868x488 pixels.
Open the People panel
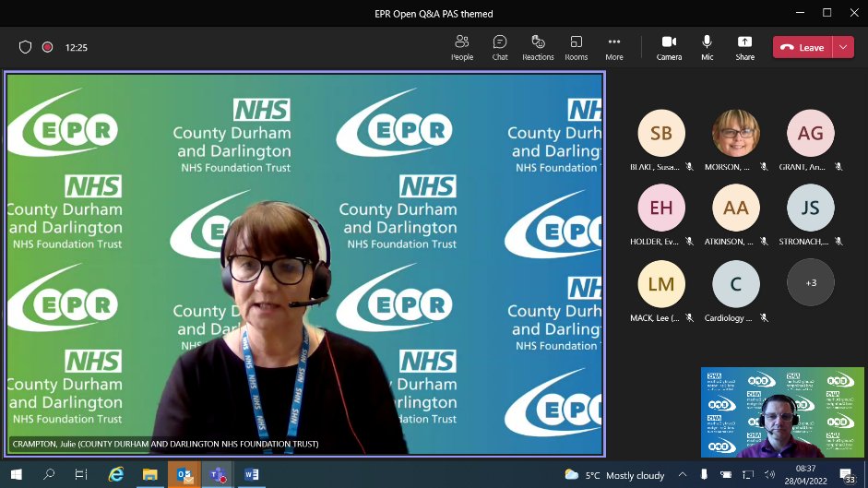pos(462,48)
